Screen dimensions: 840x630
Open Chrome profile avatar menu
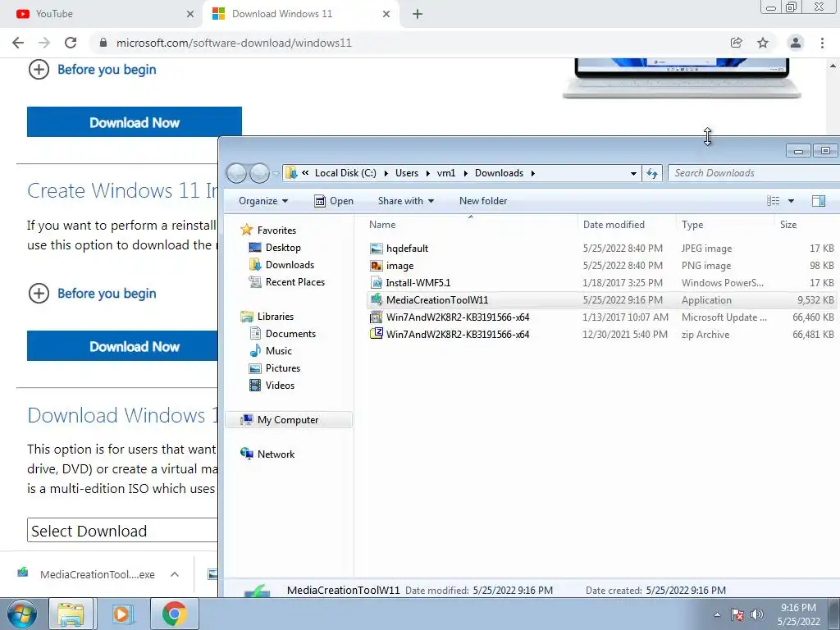[x=796, y=43]
